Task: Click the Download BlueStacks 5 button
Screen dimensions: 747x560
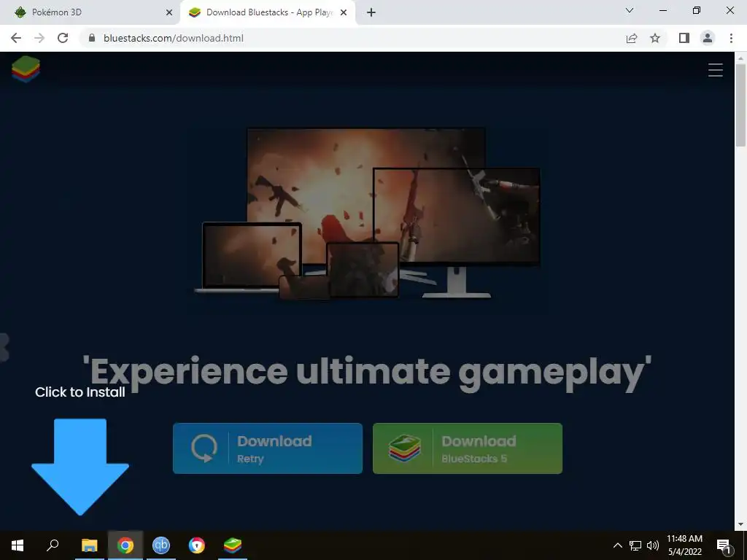Action: [468, 448]
